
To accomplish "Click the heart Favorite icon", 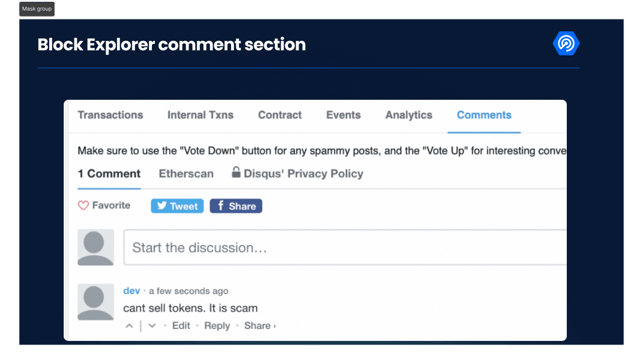I will (x=83, y=206).
